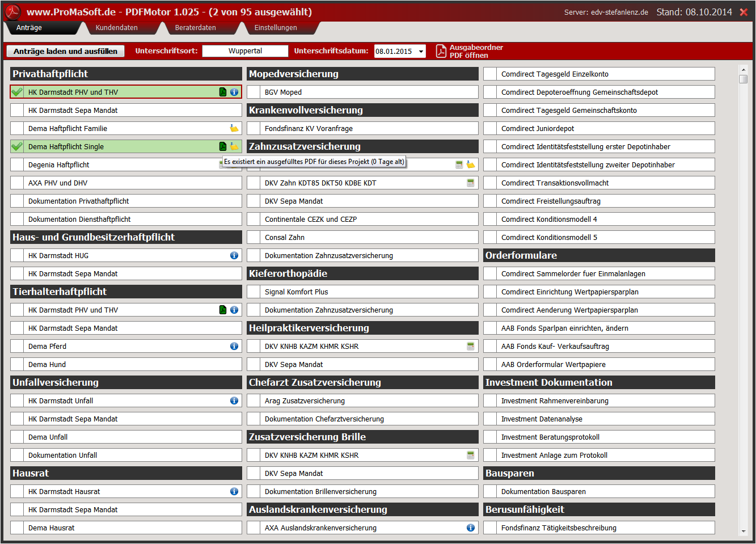Click Anträge laden und ausfüllen button

pos(65,51)
